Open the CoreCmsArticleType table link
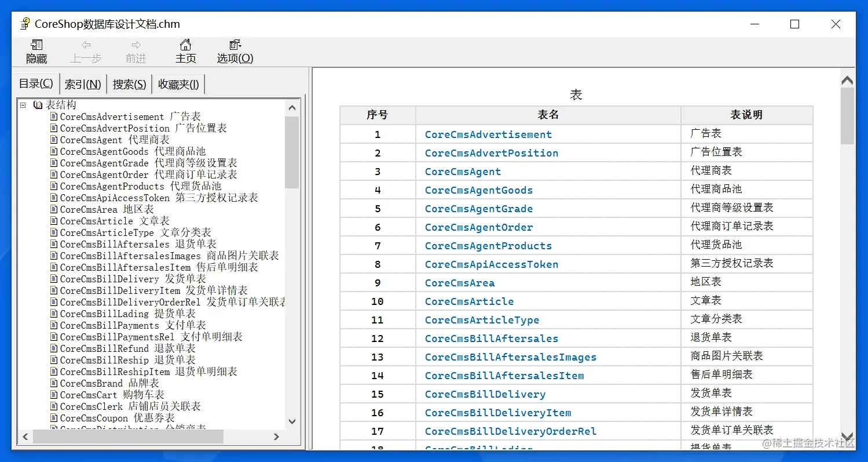Viewport: 868px width, 462px height. (482, 320)
